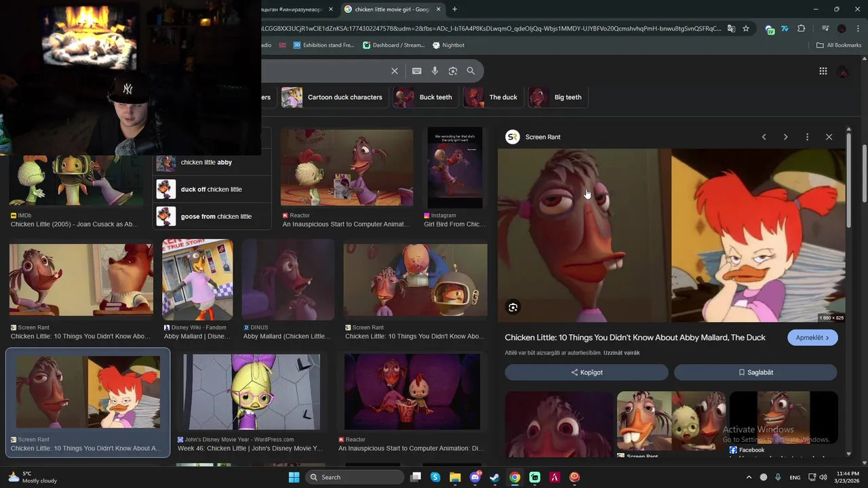Open the on-screen keyboard input tool
Viewport: 868px width, 488px height.
point(416,70)
